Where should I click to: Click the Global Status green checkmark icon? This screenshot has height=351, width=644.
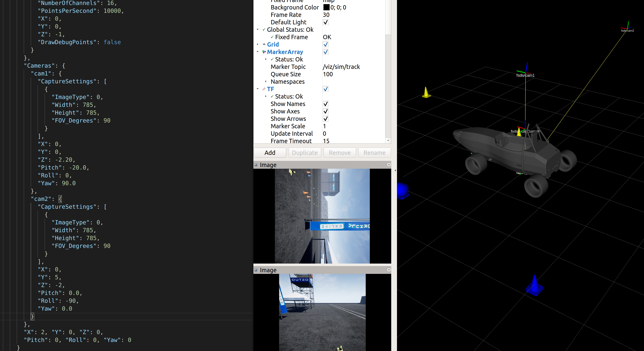(264, 29)
